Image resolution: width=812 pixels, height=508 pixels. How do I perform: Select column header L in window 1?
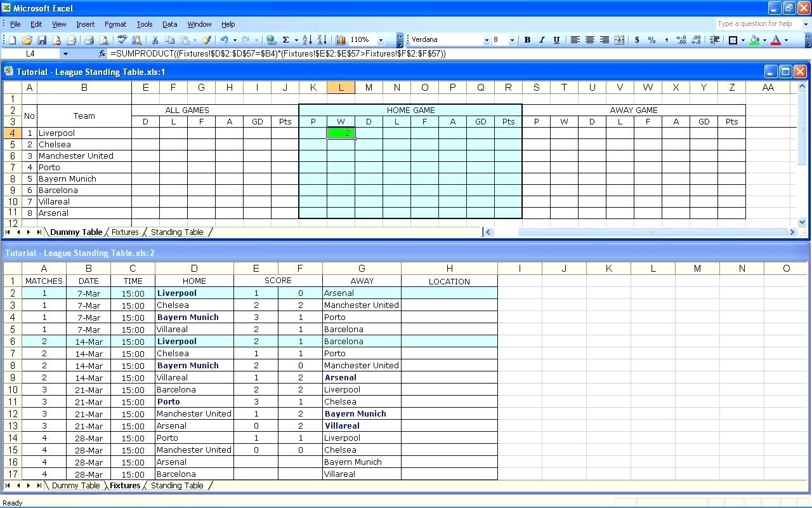(x=341, y=88)
